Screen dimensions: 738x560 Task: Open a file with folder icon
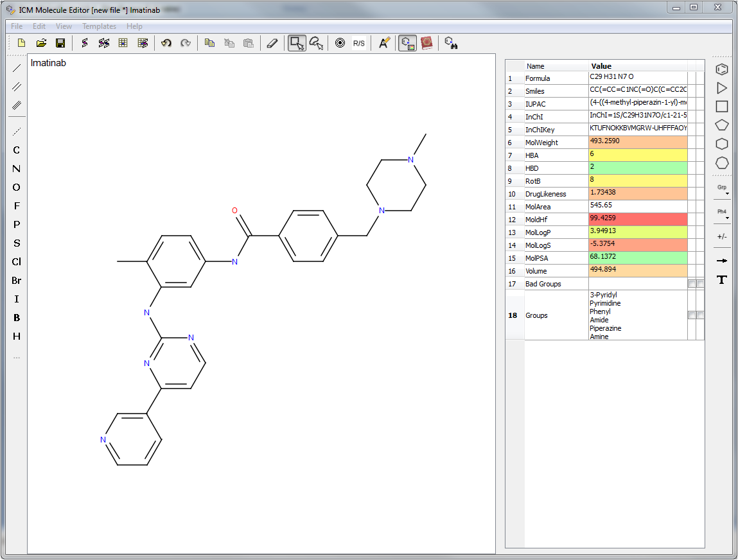(x=41, y=43)
